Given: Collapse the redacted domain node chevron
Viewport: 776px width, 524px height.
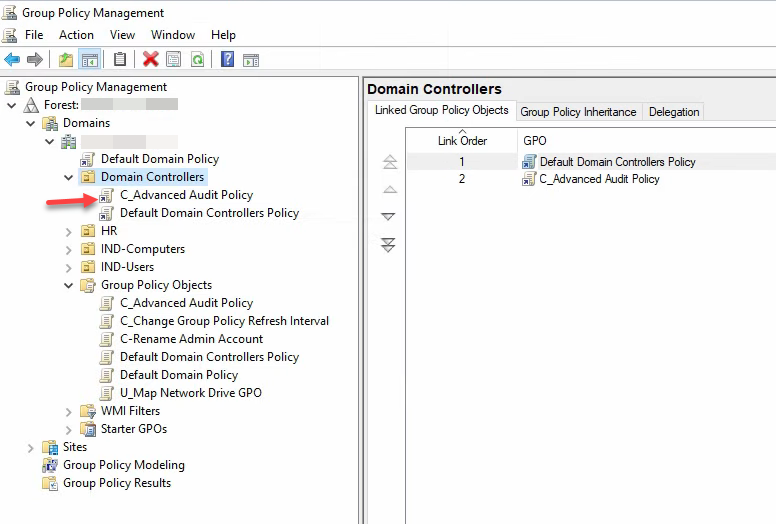Looking at the screenshot, I should point(49,142).
